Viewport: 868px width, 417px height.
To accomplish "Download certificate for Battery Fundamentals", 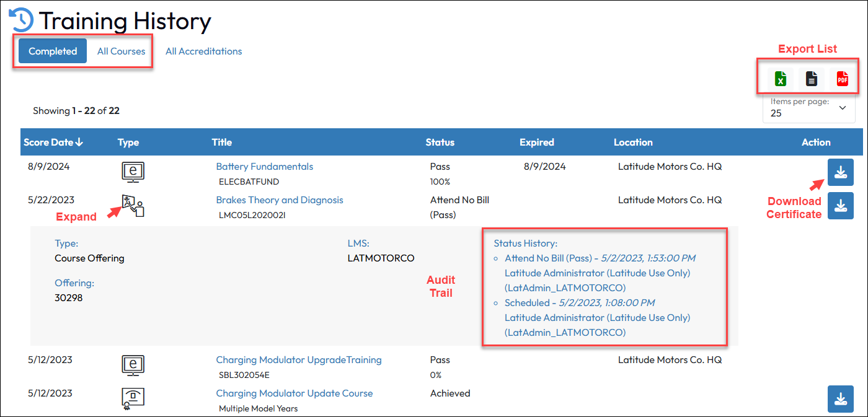I will [840, 172].
